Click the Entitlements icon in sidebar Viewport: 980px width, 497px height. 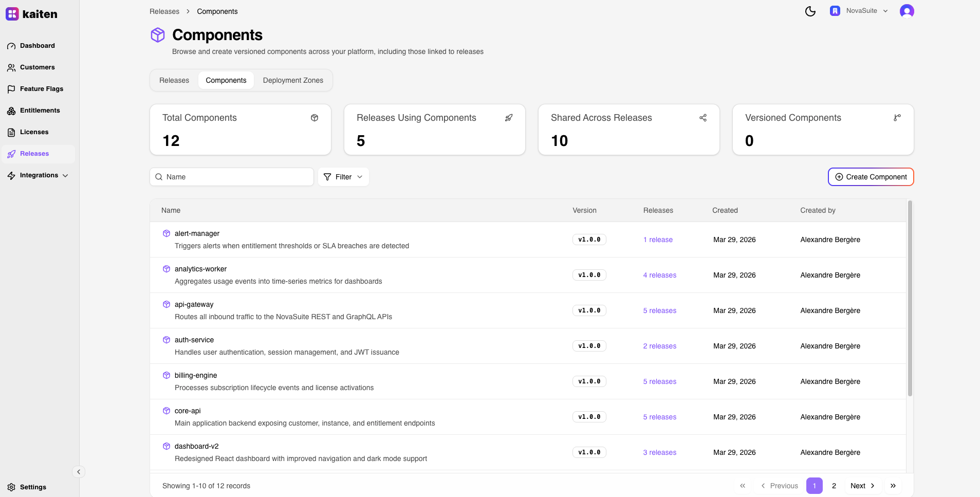11,111
